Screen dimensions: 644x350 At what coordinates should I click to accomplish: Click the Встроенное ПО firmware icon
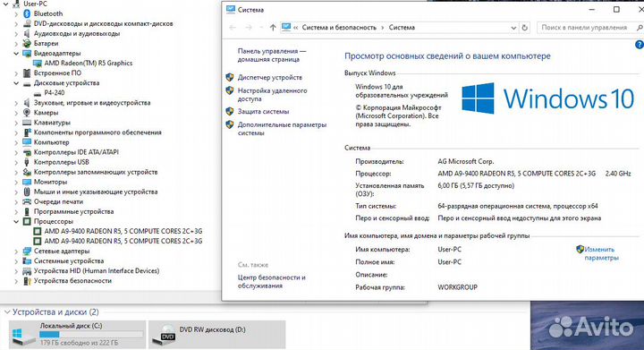tap(27, 73)
